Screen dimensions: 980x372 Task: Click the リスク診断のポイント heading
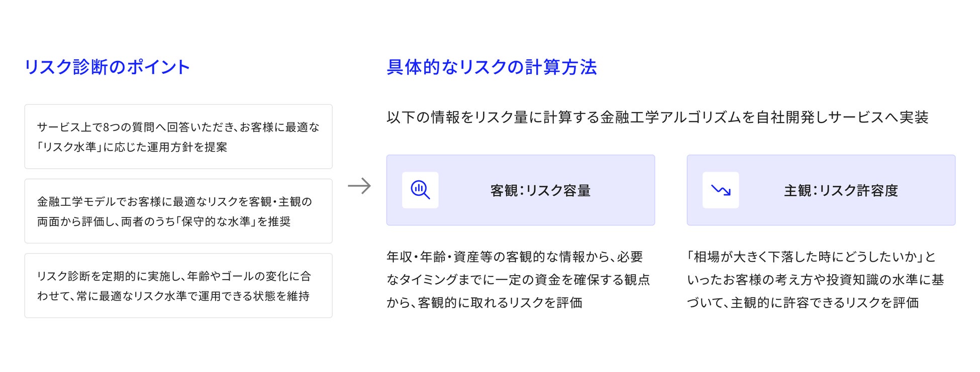(107, 67)
